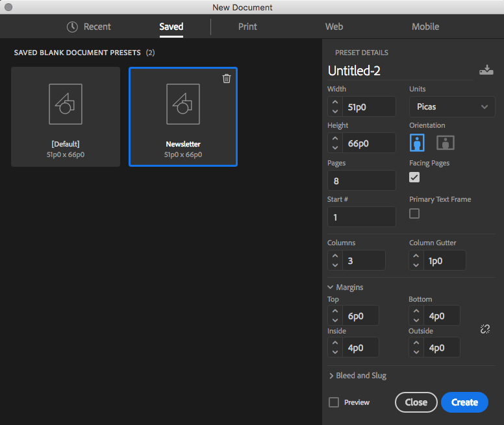Click the Column Gutter value field

point(445,260)
